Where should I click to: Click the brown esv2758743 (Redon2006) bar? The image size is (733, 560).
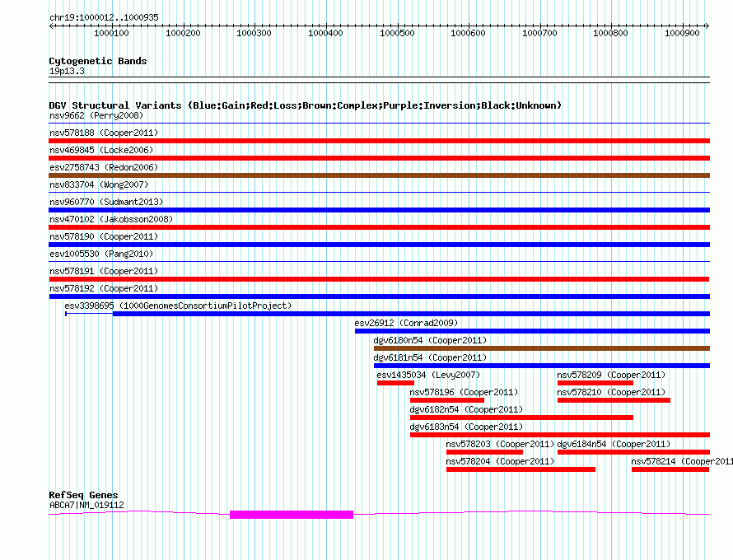(x=379, y=175)
